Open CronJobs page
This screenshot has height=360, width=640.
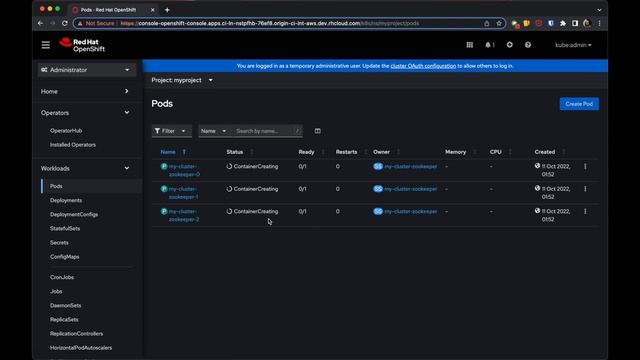(62, 277)
